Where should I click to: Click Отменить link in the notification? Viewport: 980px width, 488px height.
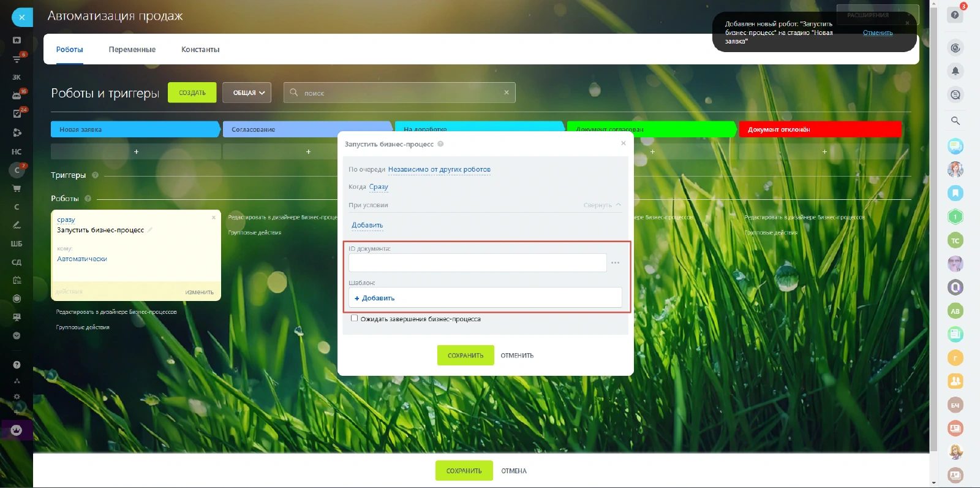pyautogui.click(x=877, y=33)
